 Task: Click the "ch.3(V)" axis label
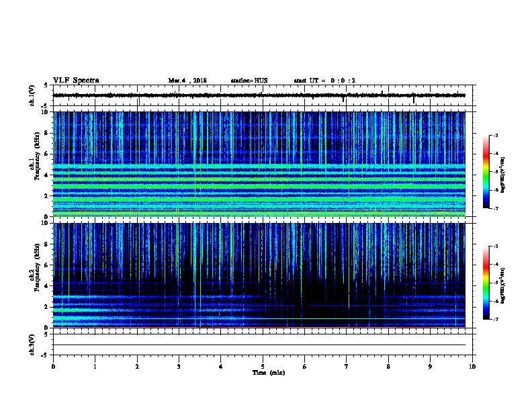coord(32,345)
